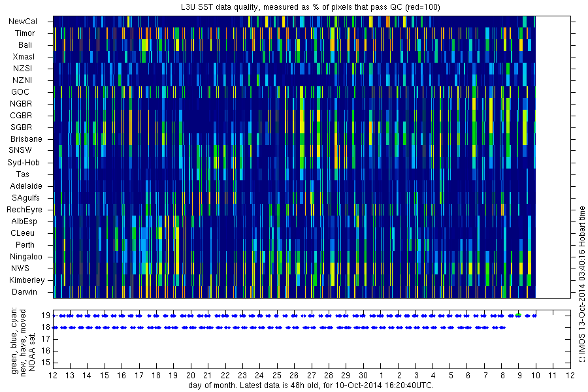This screenshot has width=588, height=392.
Task: Click the IMOS 13-Oct-2014 Hobart time stamp
Action: pos(581,284)
